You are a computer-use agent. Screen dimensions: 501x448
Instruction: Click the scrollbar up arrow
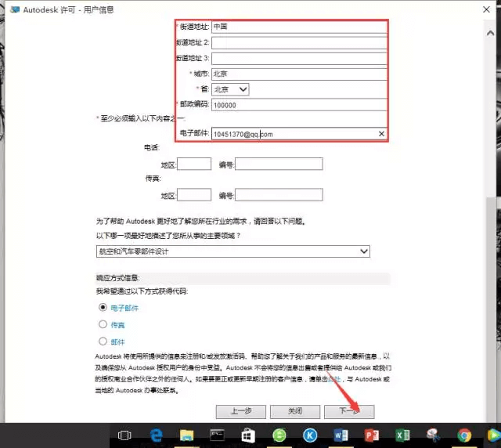491,33
